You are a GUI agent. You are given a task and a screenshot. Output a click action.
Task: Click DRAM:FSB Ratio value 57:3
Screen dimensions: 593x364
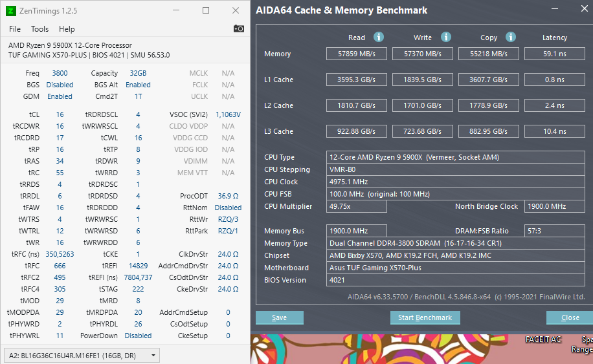[x=555, y=231]
